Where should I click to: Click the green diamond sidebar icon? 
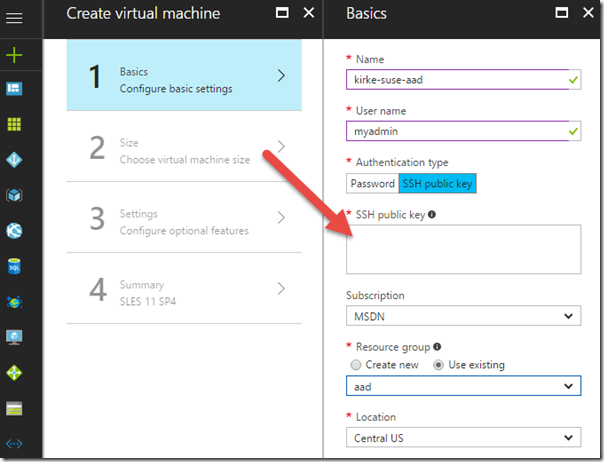click(x=14, y=373)
